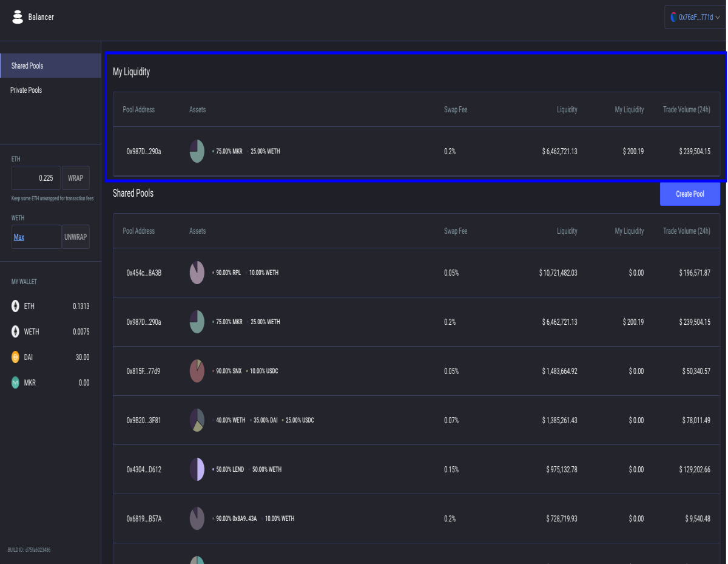Open pool 0x454c...8A3B address

tap(144, 273)
